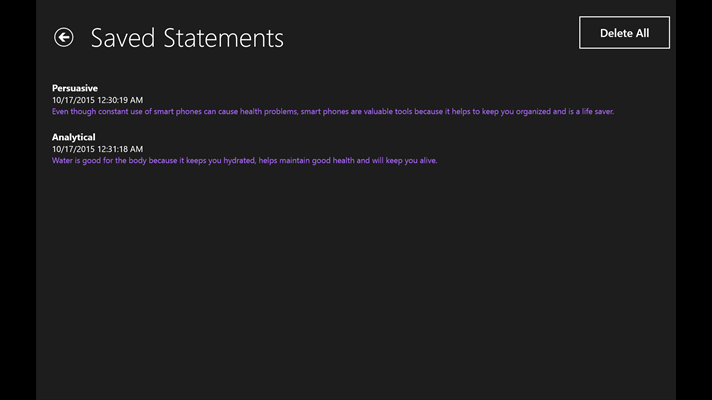The image size is (712, 400).
Task: Open the Analytical statement heading
Action: point(74,137)
